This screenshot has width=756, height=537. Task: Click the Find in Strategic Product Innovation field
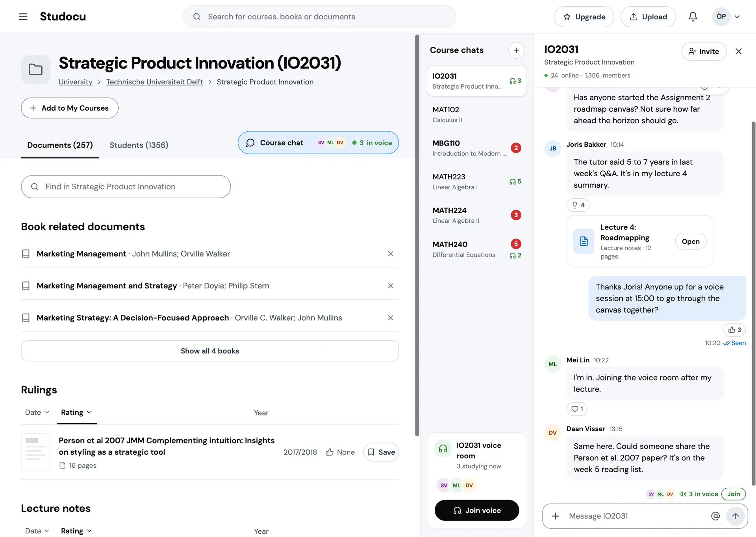(126, 186)
